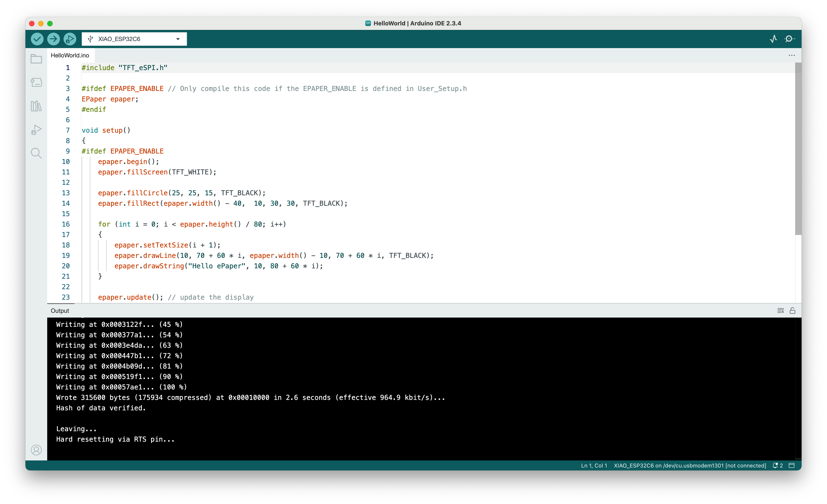Screen dimensions: 827x504
Task: Click the 'EPaper epaper;' declaration line
Action: 110,99
